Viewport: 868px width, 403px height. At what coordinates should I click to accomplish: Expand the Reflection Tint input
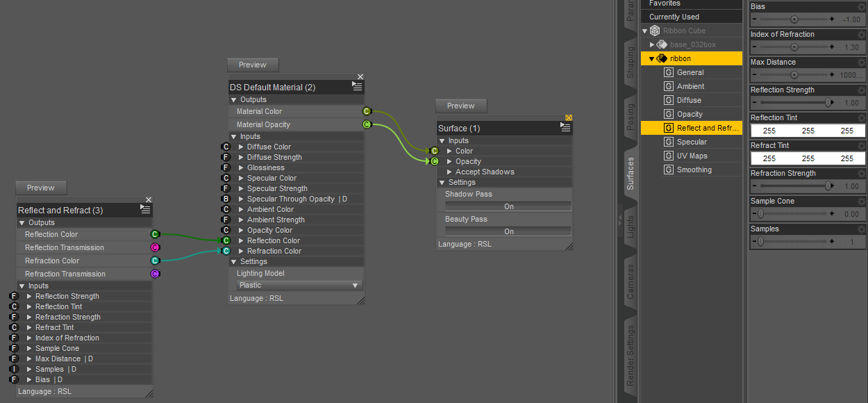pyautogui.click(x=29, y=307)
